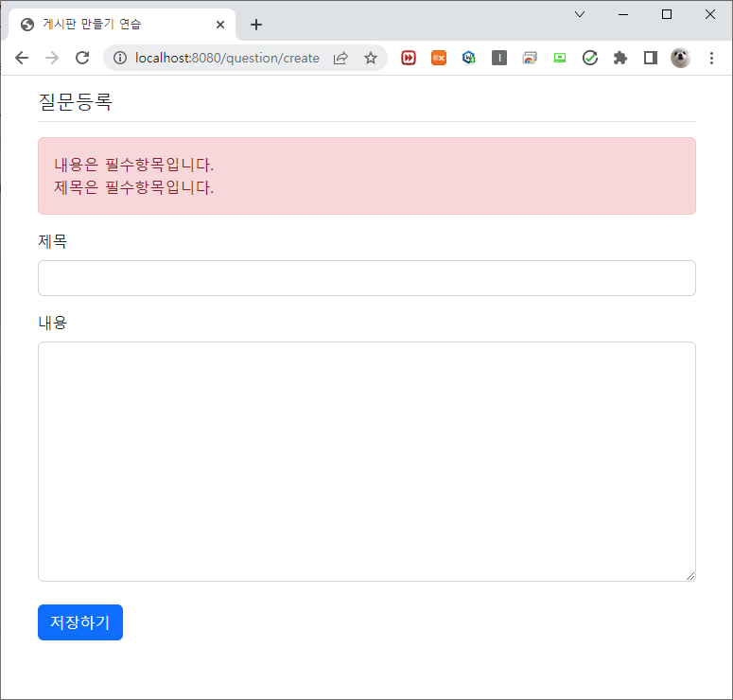Click the 제목 label
The image size is (733, 700).
coord(52,241)
